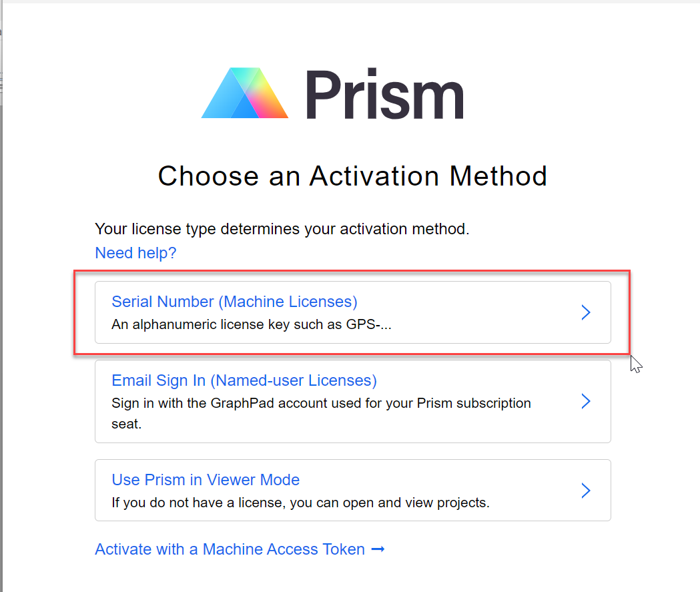Click the highlighted red rectangle area
Screen dimensions: 700x592
pyautogui.click(x=352, y=312)
